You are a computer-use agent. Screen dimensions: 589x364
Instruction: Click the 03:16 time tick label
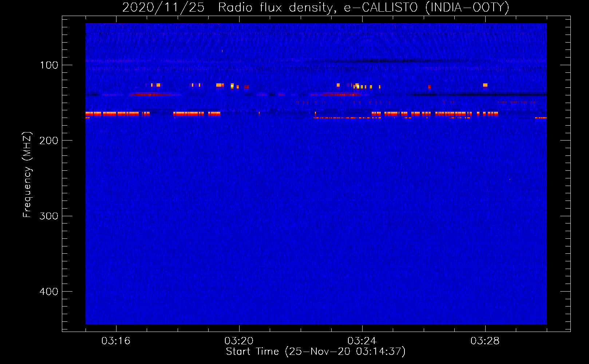[x=116, y=341]
